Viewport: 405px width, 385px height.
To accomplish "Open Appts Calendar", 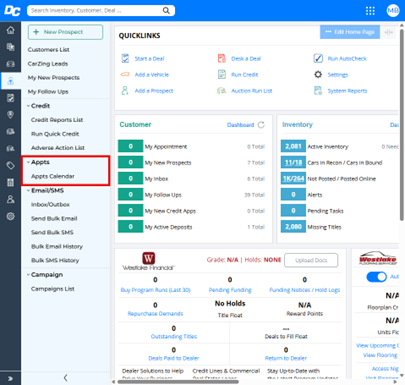I will [x=53, y=176].
